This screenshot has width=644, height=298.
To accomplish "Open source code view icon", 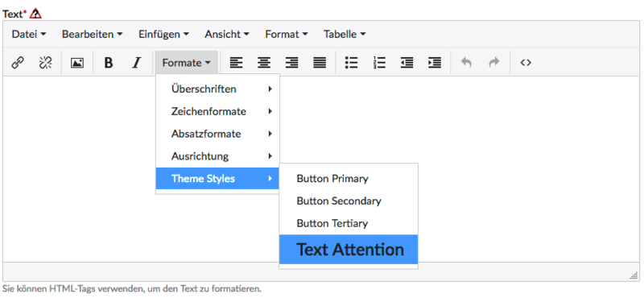I will [x=526, y=63].
